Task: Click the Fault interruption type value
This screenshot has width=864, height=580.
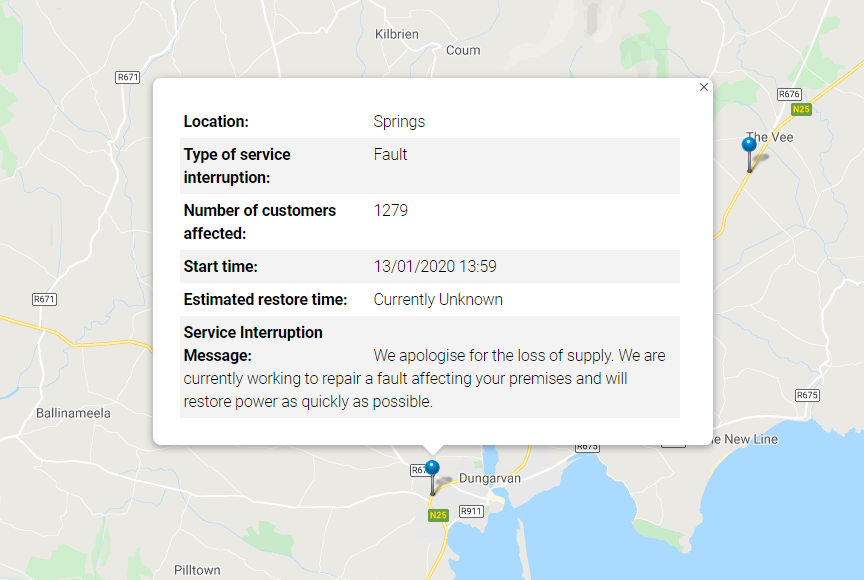Action: [x=391, y=155]
